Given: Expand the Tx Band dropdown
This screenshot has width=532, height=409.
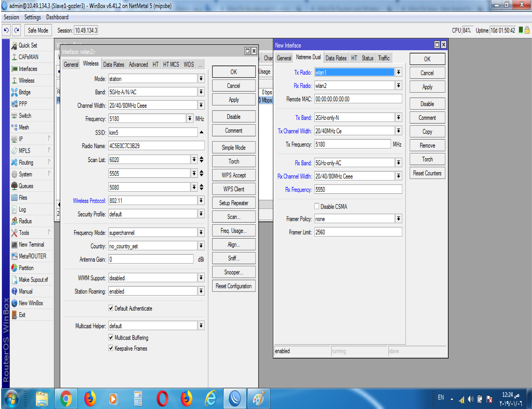Looking at the screenshot, I should 398,117.
